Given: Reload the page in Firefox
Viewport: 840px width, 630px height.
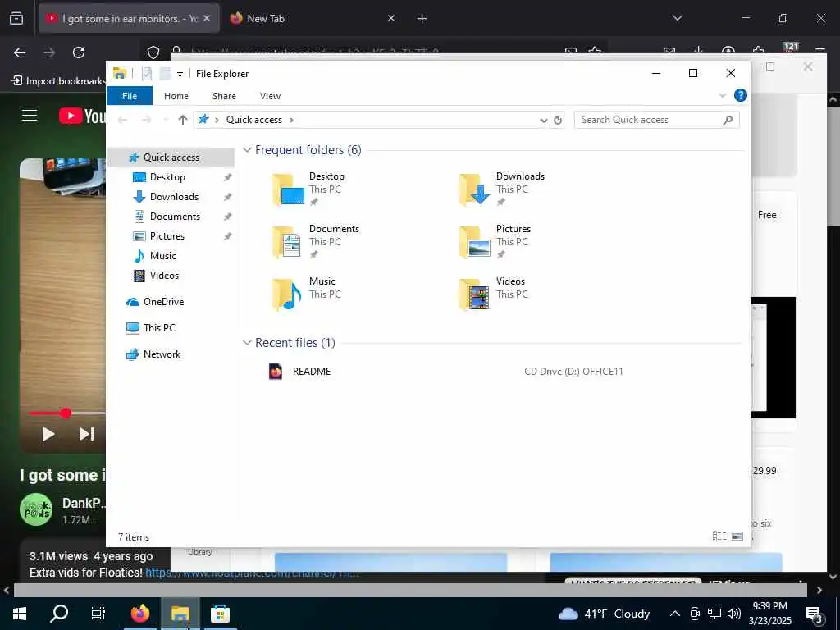Looking at the screenshot, I should [x=79, y=52].
